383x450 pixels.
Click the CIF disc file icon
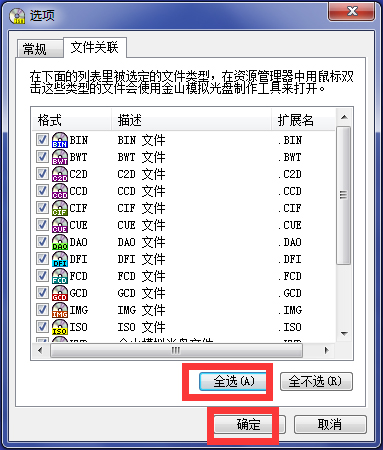[60, 208]
